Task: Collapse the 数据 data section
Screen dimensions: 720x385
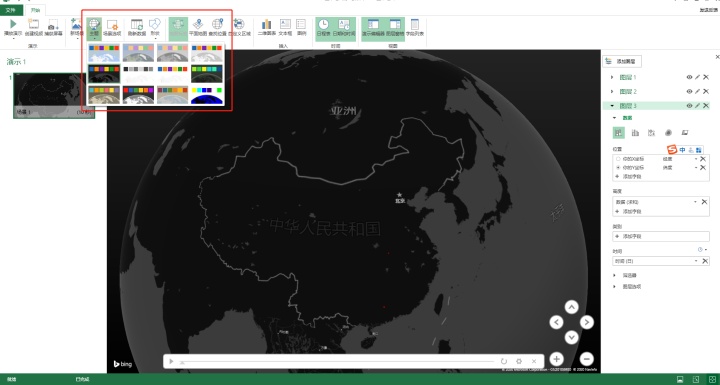Action: click(615, 118)
